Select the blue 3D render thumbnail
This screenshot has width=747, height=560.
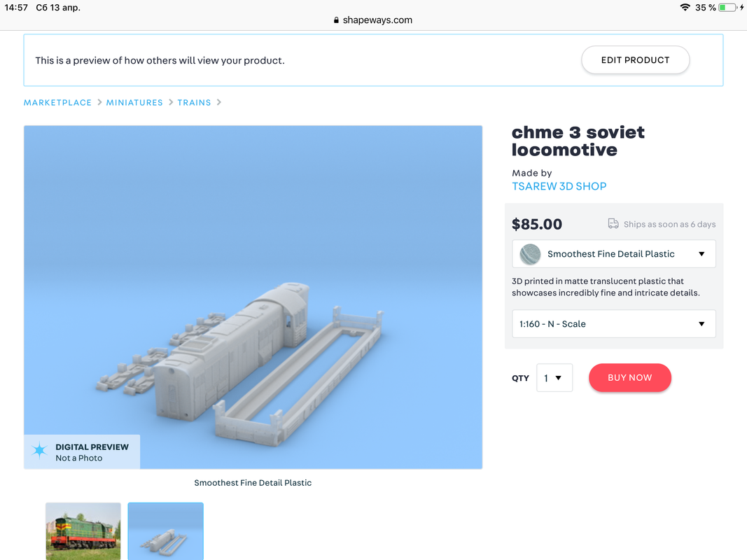coord(166,531)
